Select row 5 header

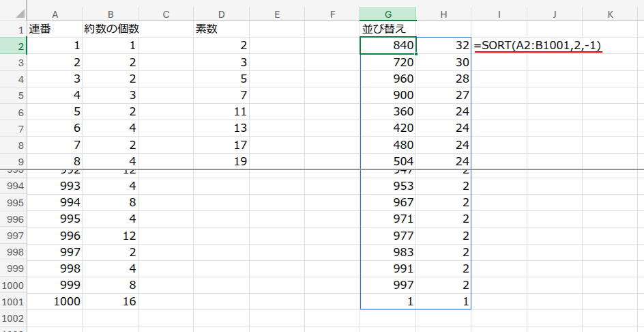14,96
